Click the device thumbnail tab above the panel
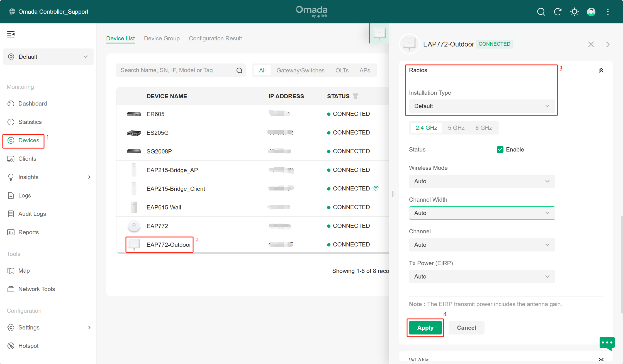623x364 pixels. (x=379, y=33)
